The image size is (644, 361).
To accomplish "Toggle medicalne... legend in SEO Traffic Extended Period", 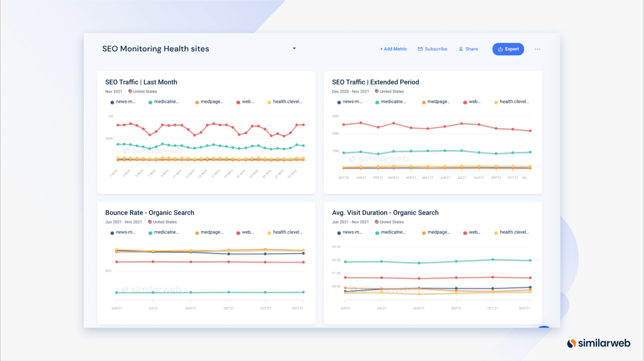I will pyautogui.click(x=390, y=102).
